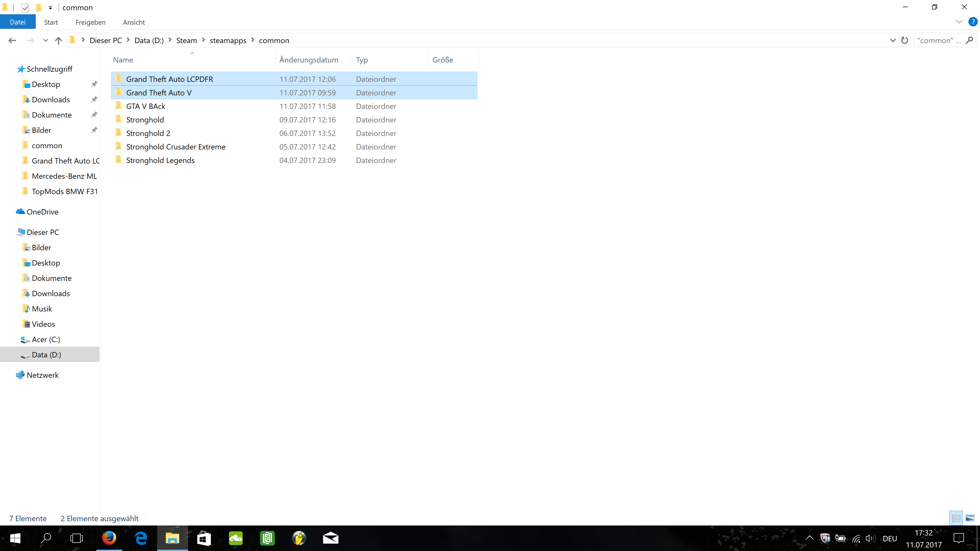Switch to details view layout icon

[956, 518]
